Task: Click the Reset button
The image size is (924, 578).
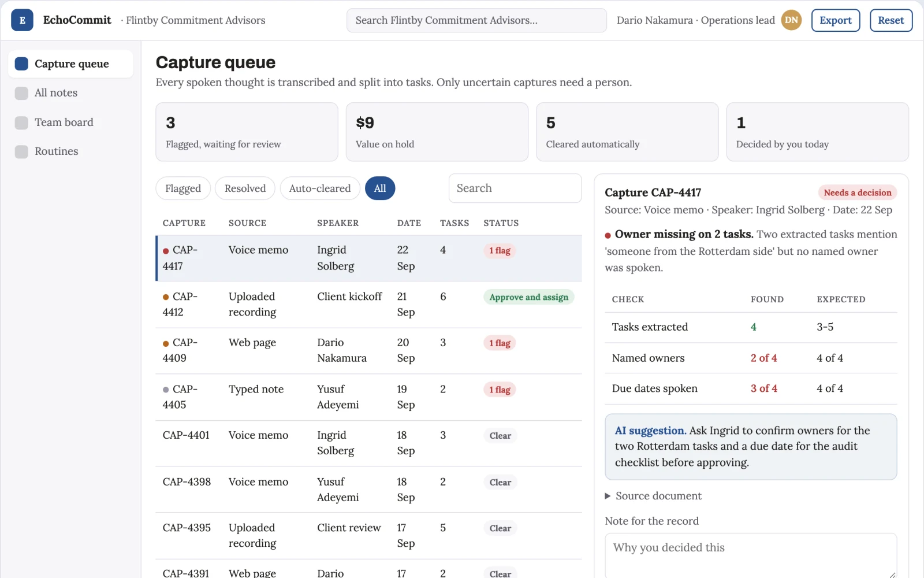Action: coord(891,20)
